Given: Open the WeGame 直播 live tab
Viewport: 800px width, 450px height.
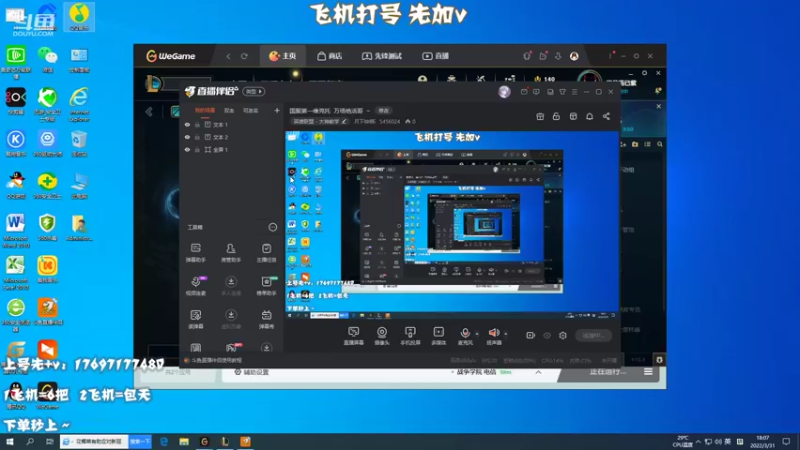Looking at the screenshot, I should point(435,56).
